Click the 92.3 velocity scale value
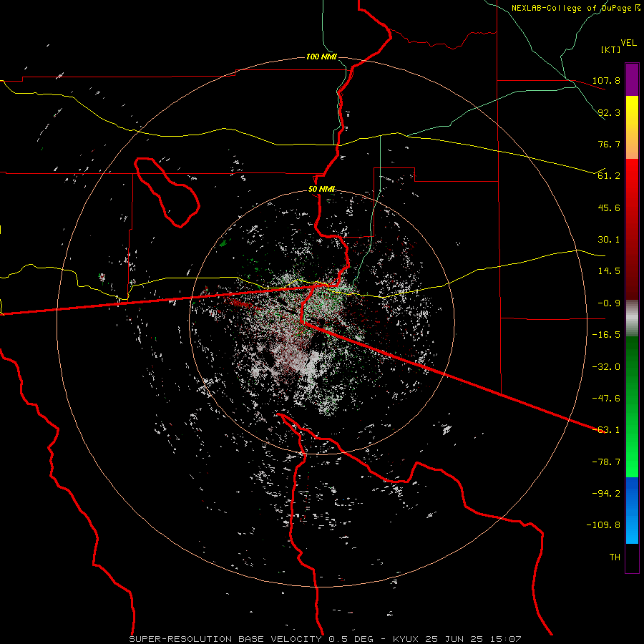The height and width of the screenshot is (644, 644). click(x=609, y=112)
